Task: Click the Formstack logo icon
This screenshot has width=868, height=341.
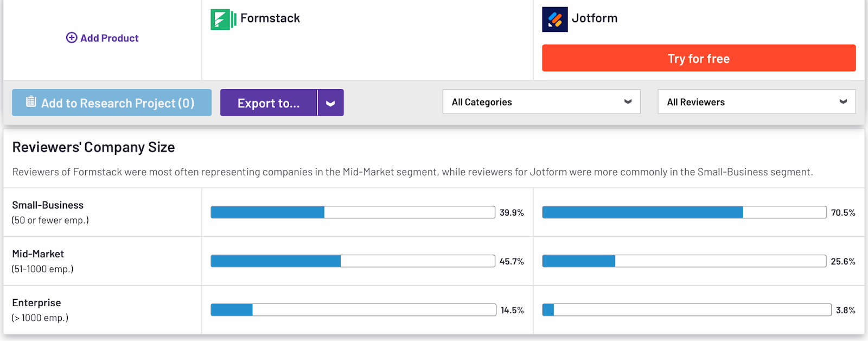Action: 223,20
